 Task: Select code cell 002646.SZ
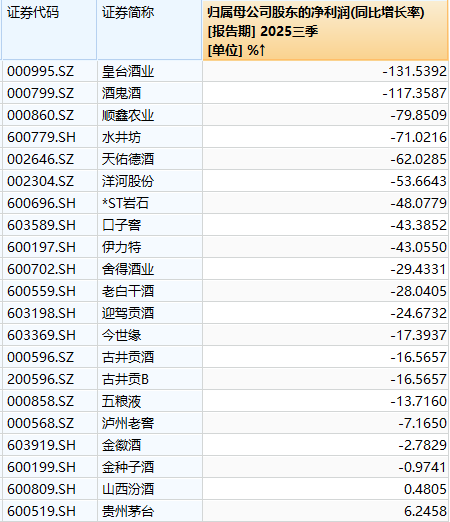[49, 159]
